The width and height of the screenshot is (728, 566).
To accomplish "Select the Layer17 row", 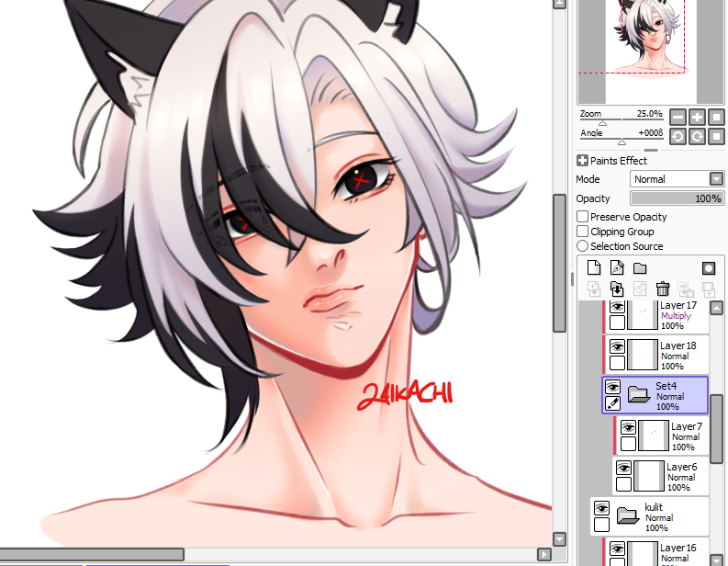I will coord(655,316).
